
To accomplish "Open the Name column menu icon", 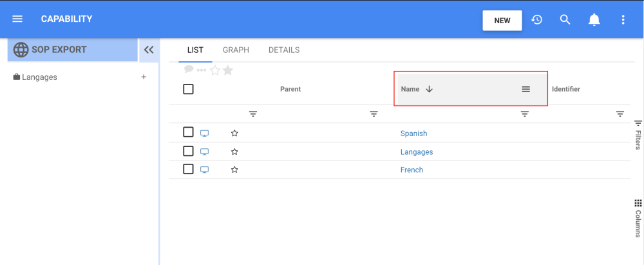I will click(x=526, y=89).
